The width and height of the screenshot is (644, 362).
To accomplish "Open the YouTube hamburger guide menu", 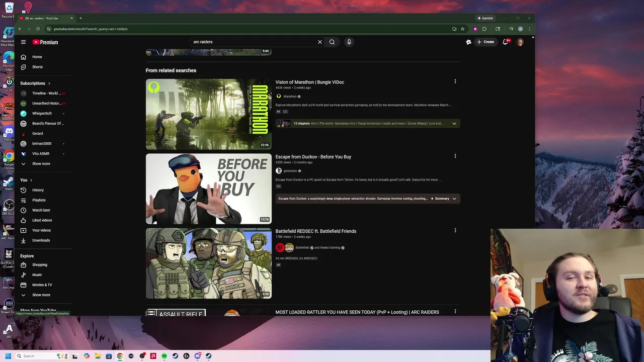I will tap(23, 42).
